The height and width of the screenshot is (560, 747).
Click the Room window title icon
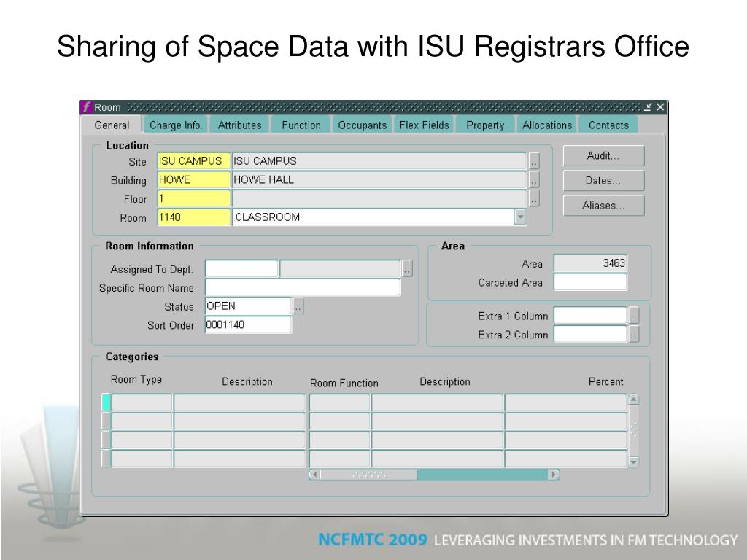(x=87, y=107)
